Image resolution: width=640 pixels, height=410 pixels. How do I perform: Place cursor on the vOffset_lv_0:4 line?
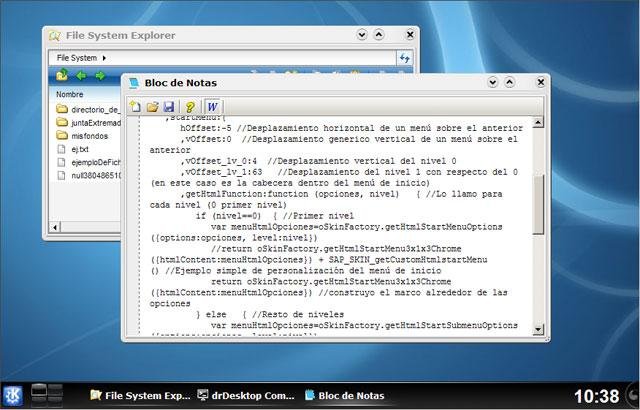point(318,161)
